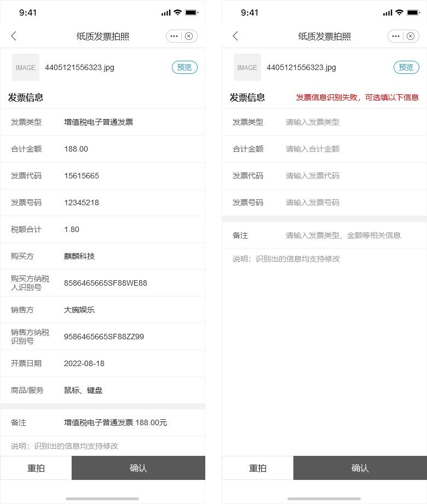427x504 pixels.
Task: Tap the signal bars on the right status bar
Action: pyautogui.click(x=388, y=13)
